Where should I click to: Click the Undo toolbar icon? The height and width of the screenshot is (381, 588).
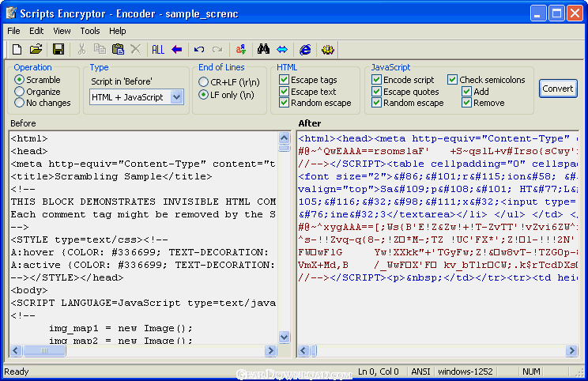199,49
